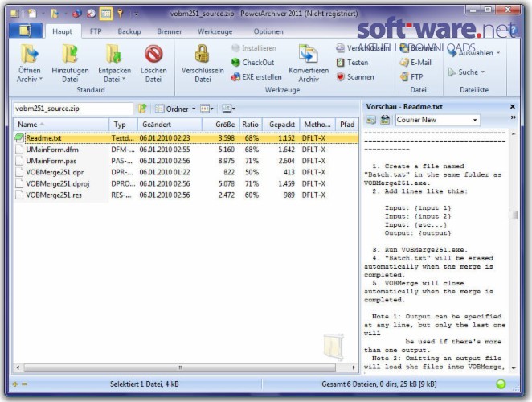Click the gold key icon in title bar
This screenshot has width=532, height=402.
pos(120,14)
